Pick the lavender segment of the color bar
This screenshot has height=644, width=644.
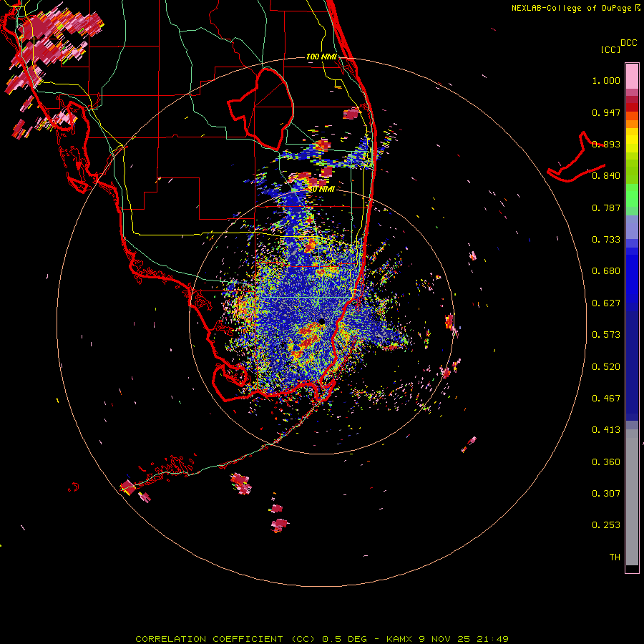click(x=632, y=228)
